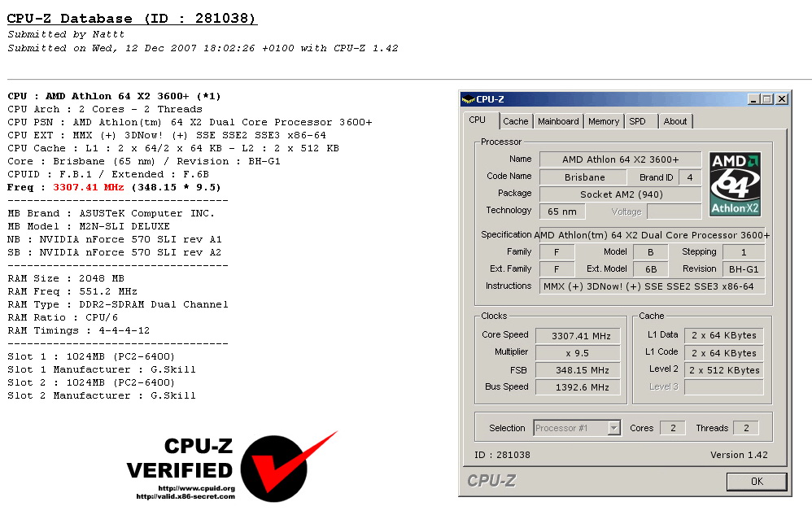Select the Memory tab
812x515 pixels.
coord(603,121)
